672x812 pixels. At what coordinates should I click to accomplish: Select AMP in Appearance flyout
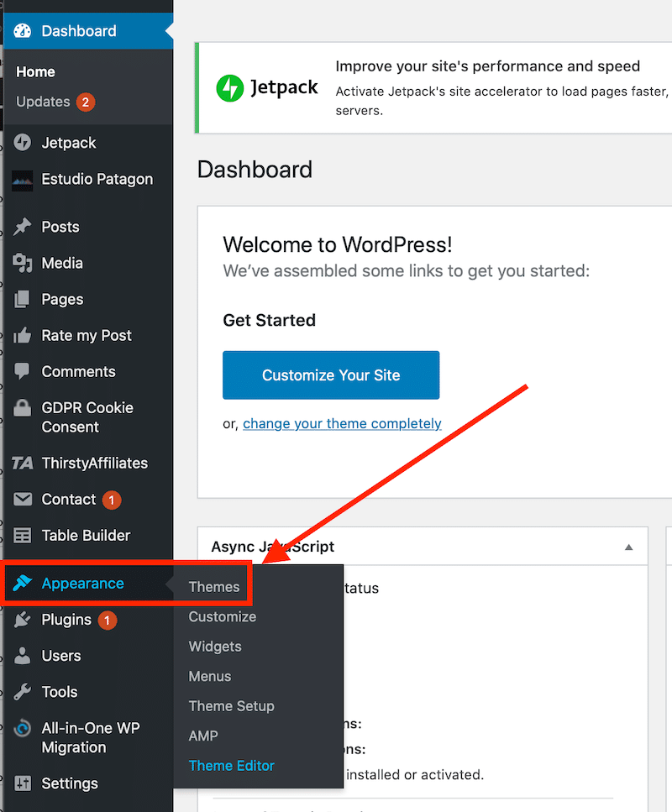pos(203,736)
